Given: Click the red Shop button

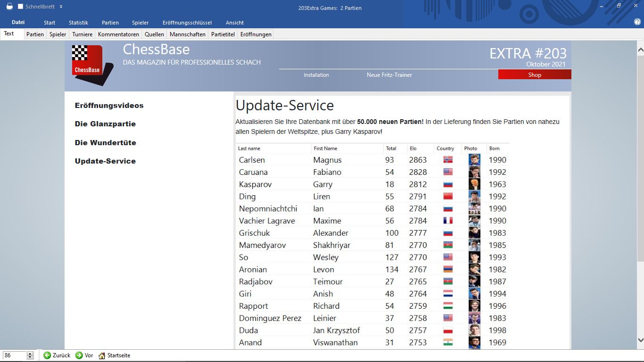Looking at the screenshot, I should pyautogui.click(x=534, y=74).
